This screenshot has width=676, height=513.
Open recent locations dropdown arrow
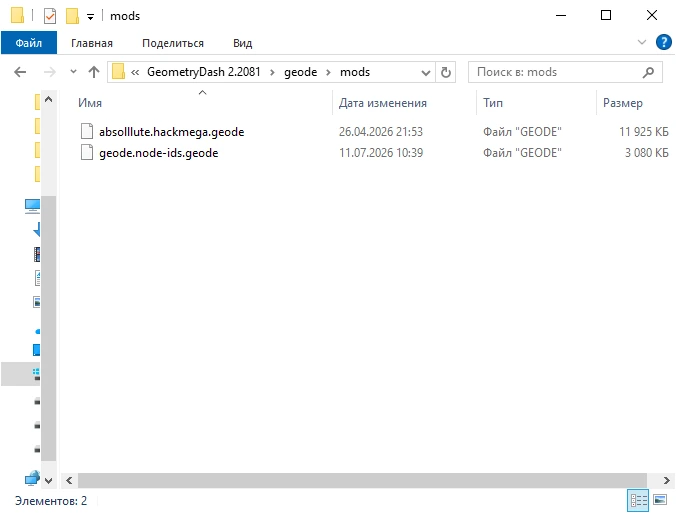[x=73, y=72]
